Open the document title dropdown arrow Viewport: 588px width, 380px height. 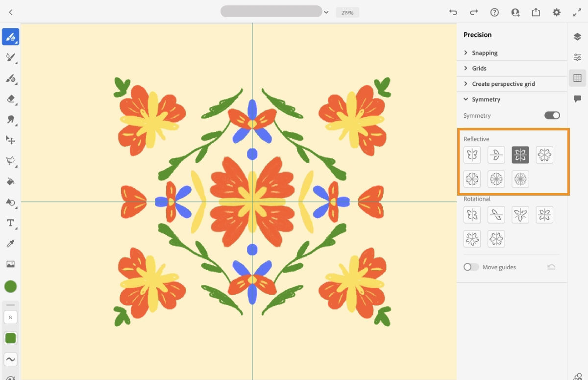(326, 12)
